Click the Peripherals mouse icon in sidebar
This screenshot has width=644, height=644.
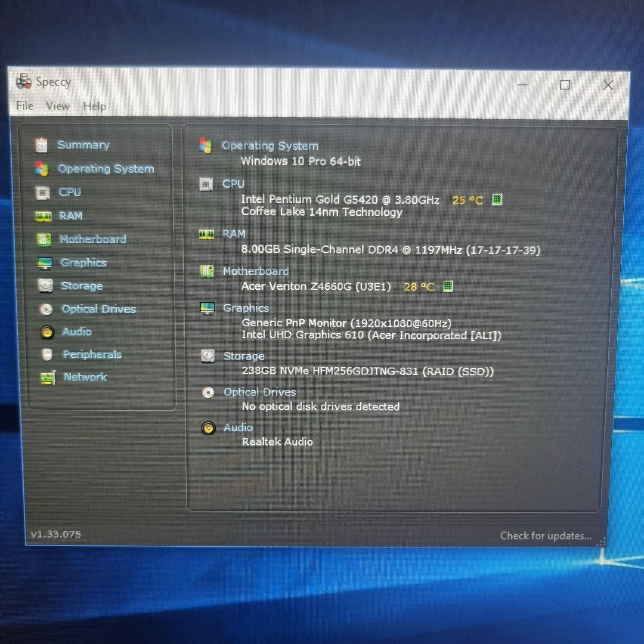point(47,355)
